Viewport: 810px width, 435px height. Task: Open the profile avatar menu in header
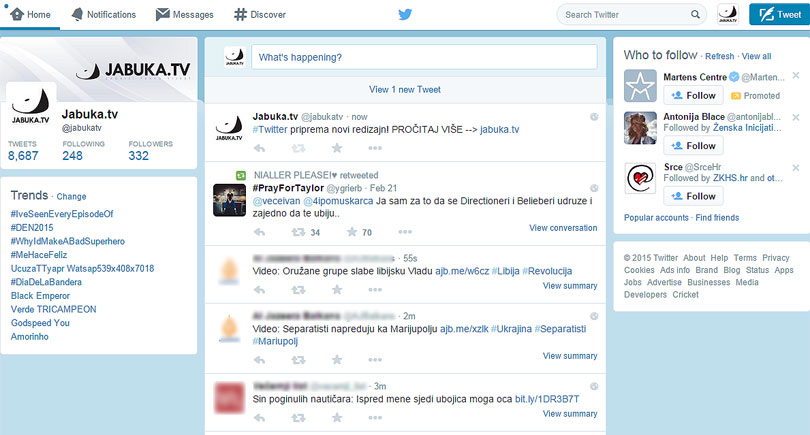727,15
